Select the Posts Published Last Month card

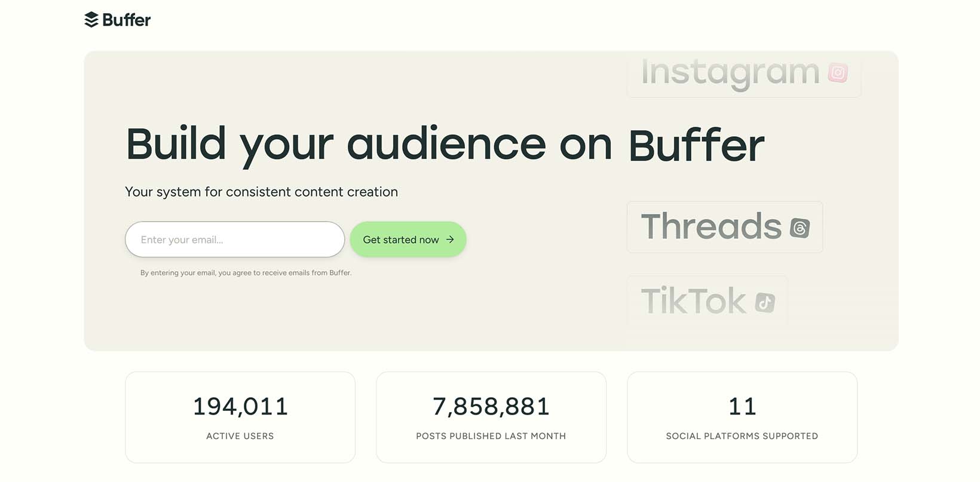click(491, 417)
